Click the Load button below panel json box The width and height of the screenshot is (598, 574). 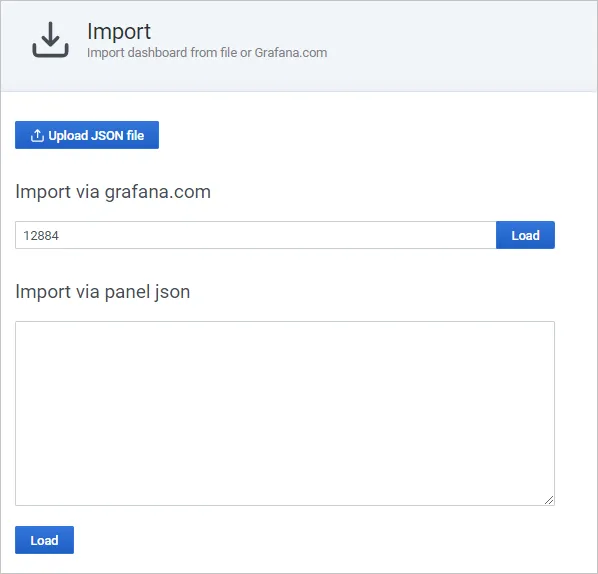coord(44,540)
